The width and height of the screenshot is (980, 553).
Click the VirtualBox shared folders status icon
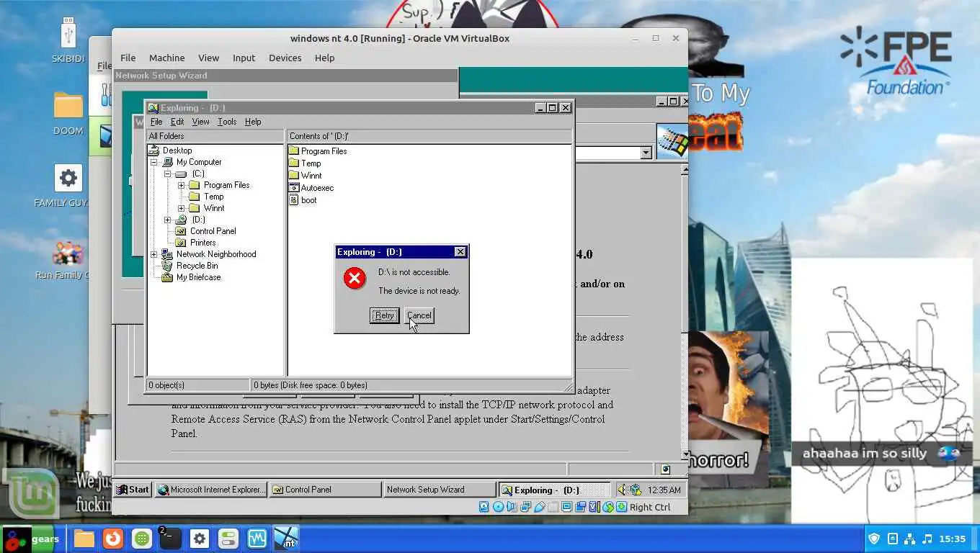point(553,507)
